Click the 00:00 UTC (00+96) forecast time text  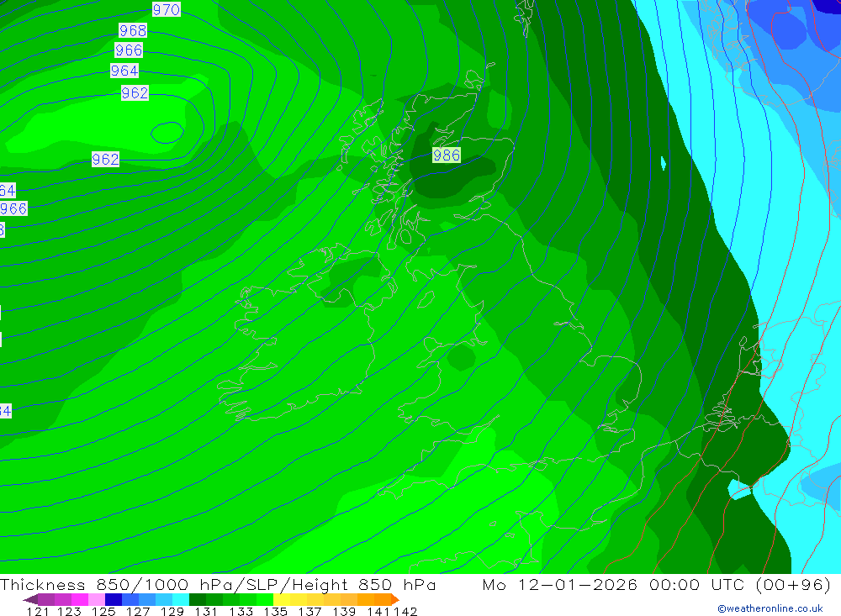point(740,584)
